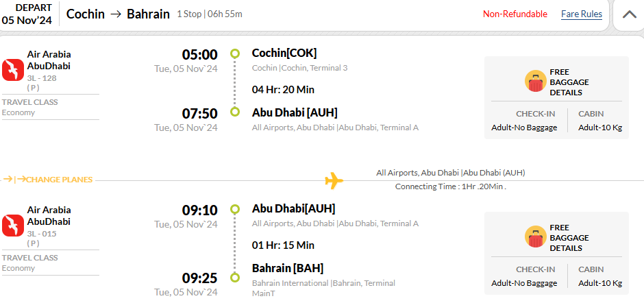Screen dimensions: 644x303
Task: Click the Connecting Time 1Hr 20Min text
Action: tap(451, 186)
